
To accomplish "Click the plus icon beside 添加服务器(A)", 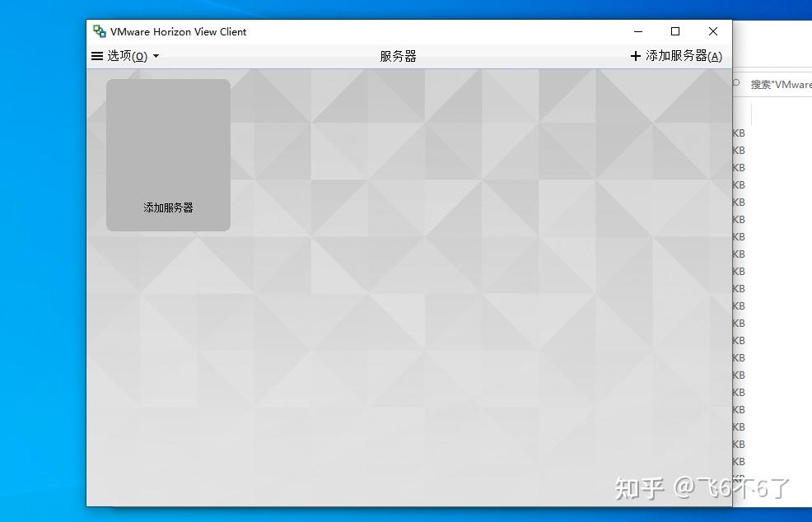I will (636, 56).
